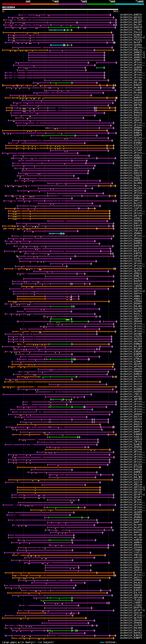Select hit label UniRef100_Q54RR1
Screen dimensions: 146x644
pyautogui.click(x=131, y=518)
